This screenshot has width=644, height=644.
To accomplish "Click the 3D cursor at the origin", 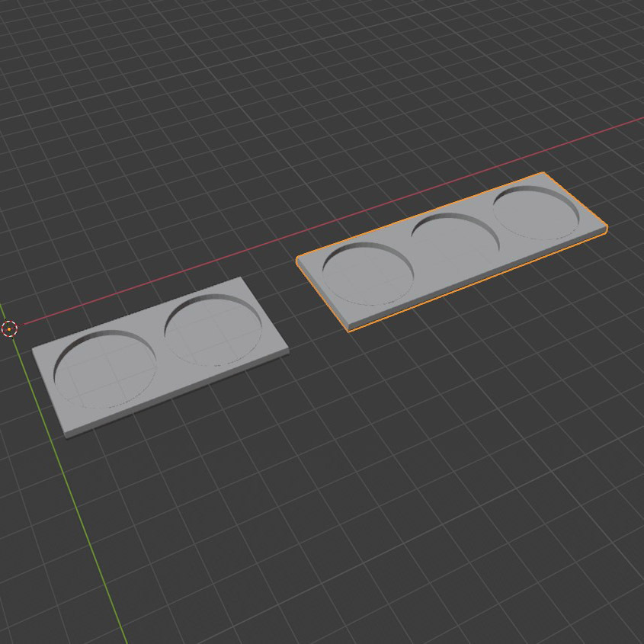I will point(9,328).
